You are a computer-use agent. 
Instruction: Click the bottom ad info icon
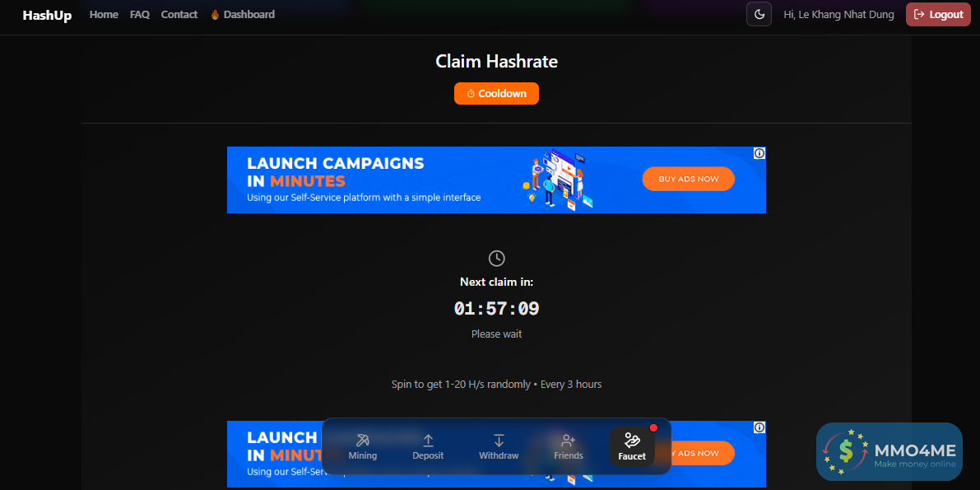point(759,427)
